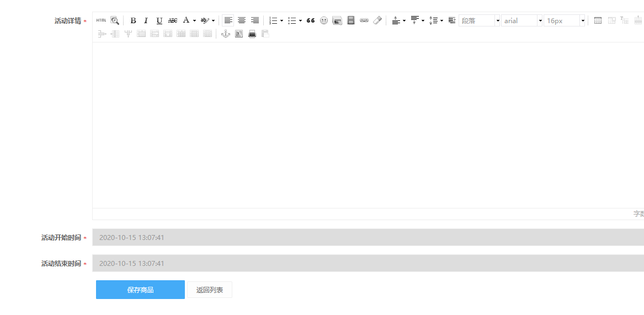This screenshot has height=315, width=644.
Task: Apply strikethrough to text
Action: [x=173, y=20]
